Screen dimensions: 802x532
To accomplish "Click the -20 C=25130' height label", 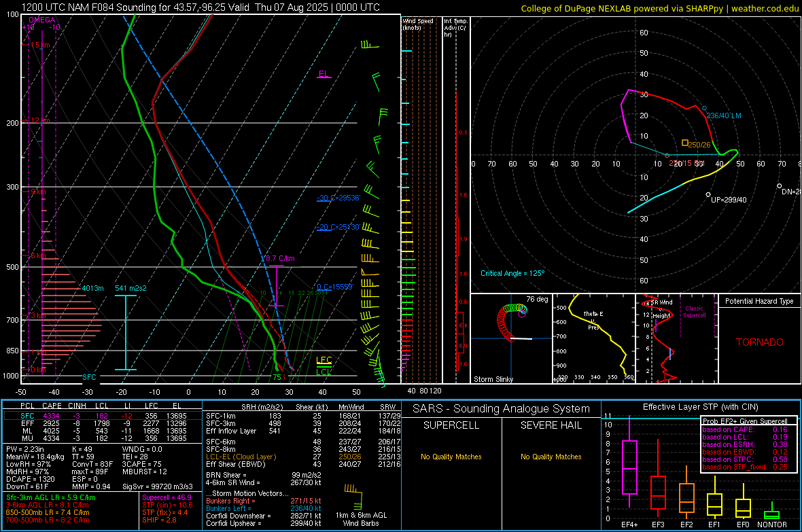I will (338, 227).
